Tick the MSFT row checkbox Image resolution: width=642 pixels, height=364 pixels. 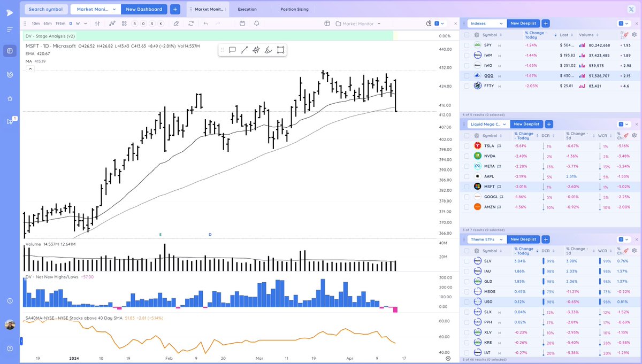[467, 186]
